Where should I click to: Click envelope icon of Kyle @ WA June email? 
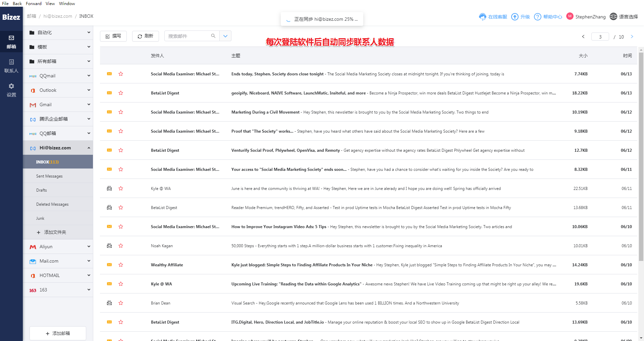(109, 189)
